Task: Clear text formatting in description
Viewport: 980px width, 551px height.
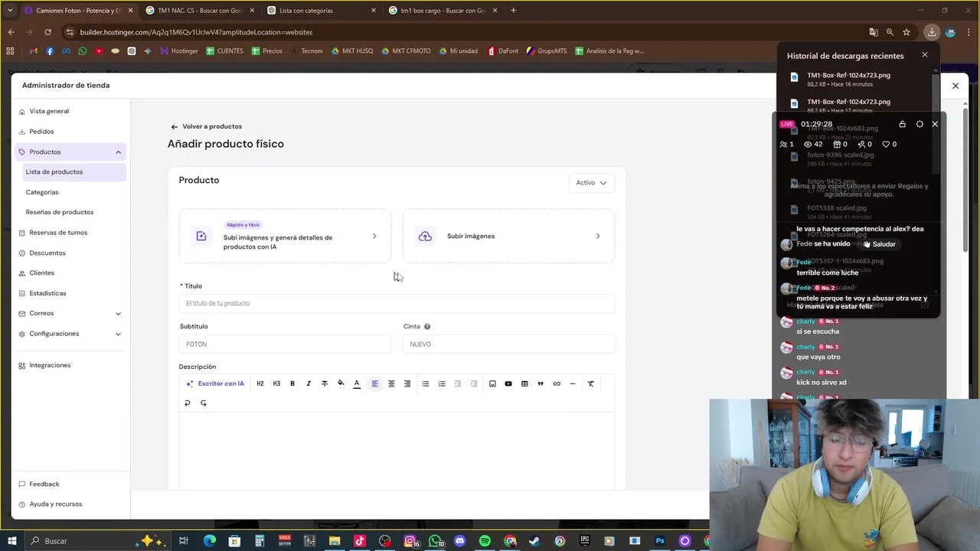Action: click(x=591, y=383)
